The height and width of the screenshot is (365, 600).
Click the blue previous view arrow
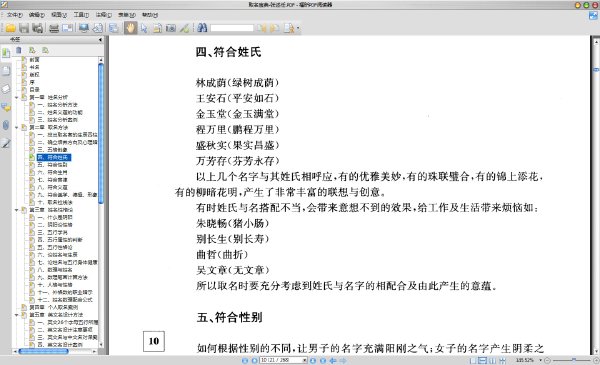[333, 360]
